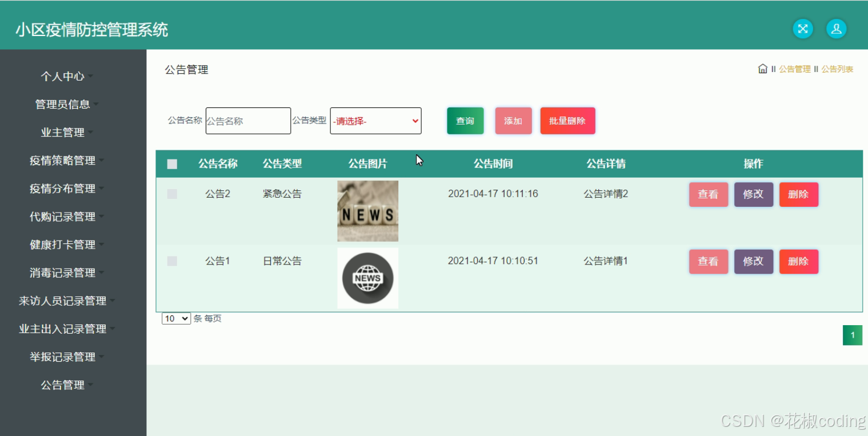Viewport: 868px width, 436px height.
Task: Click the 公告详情1 cell
Action: (x=606, y=261)
